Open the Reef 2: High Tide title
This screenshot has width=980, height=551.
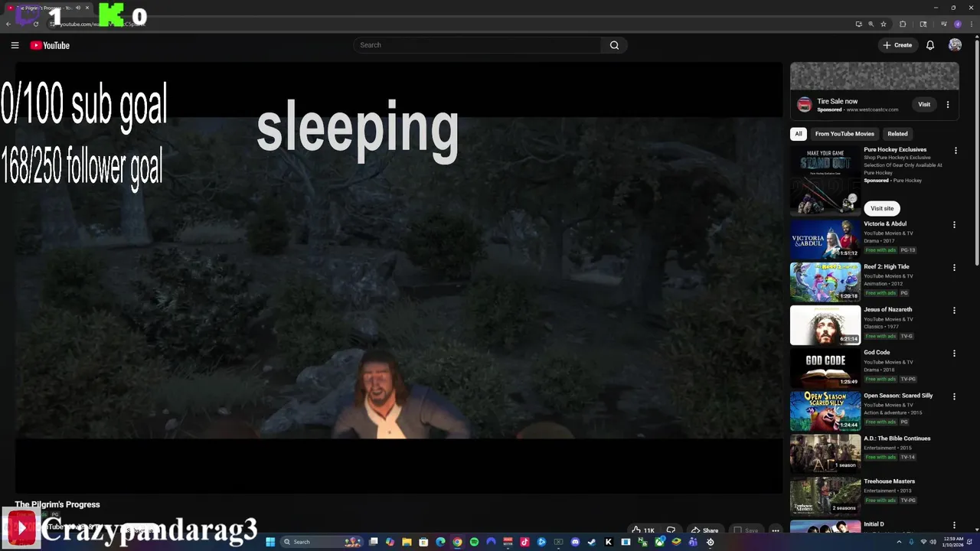point(887,266)
